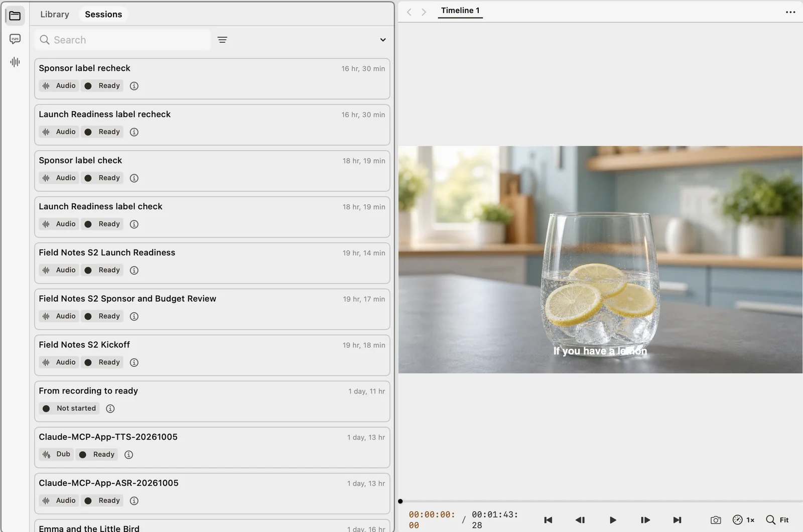Image resolution: width=803 pixels, height=532 pixels.
Task: Click the lemon water video preview
Action: pyautogui.click(x=600, y=259)
